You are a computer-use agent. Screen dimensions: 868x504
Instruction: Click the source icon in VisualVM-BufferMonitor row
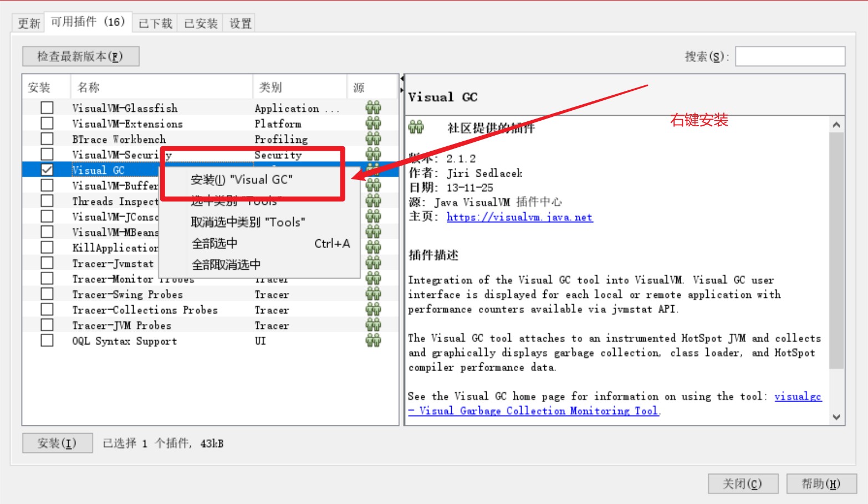[374, 186]
